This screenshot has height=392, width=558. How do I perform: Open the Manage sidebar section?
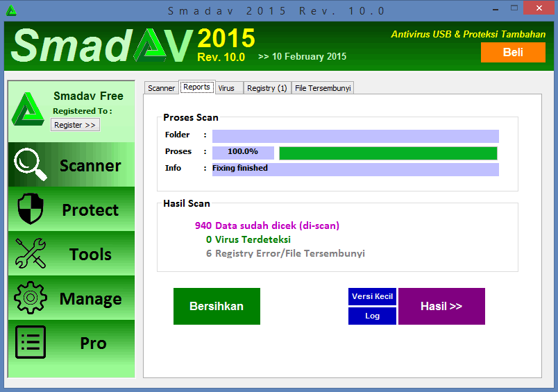[x=71, y=298]
